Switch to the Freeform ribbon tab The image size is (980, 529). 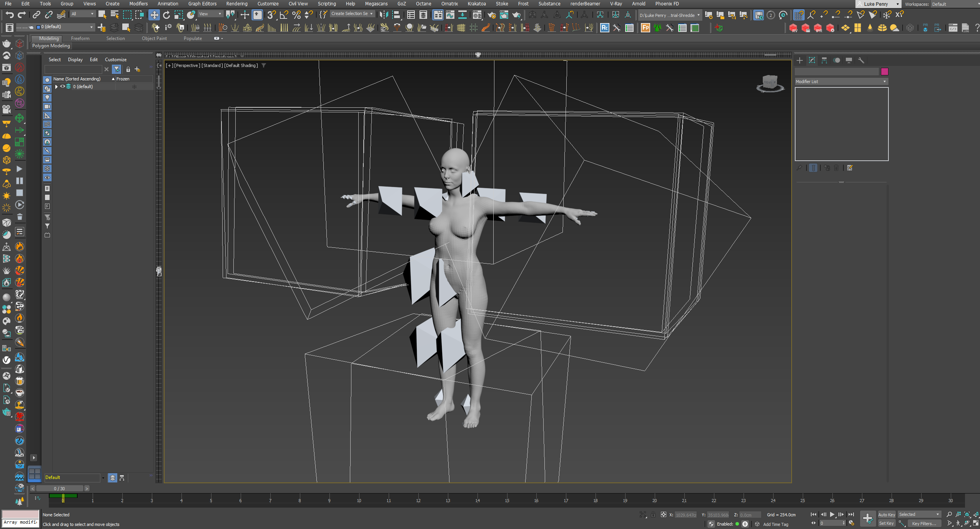coord(80,38)
